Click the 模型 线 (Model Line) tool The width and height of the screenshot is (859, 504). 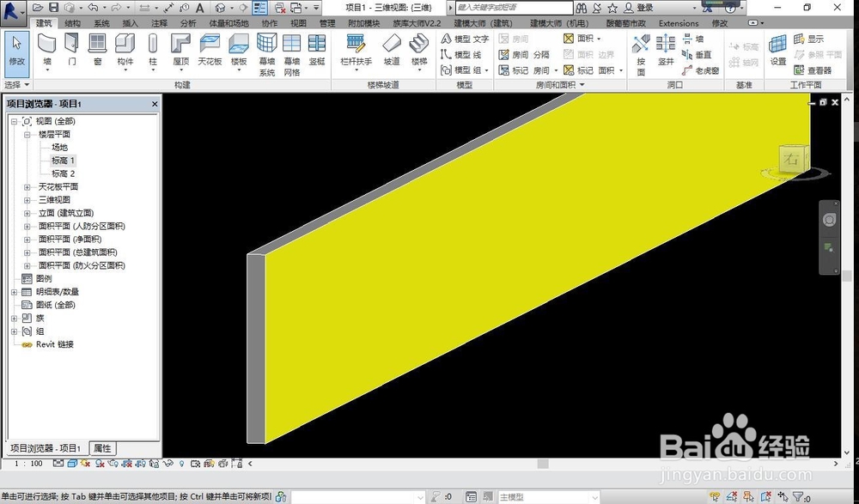point(460,54)
